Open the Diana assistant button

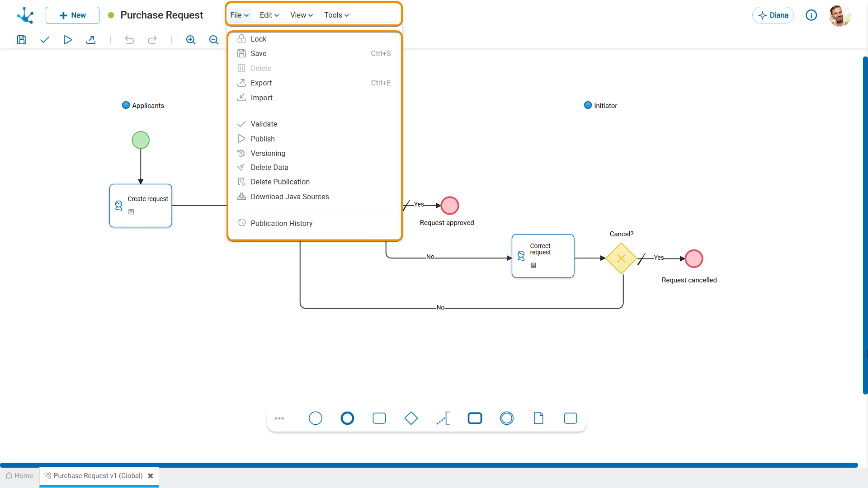(x=773, y=15)
